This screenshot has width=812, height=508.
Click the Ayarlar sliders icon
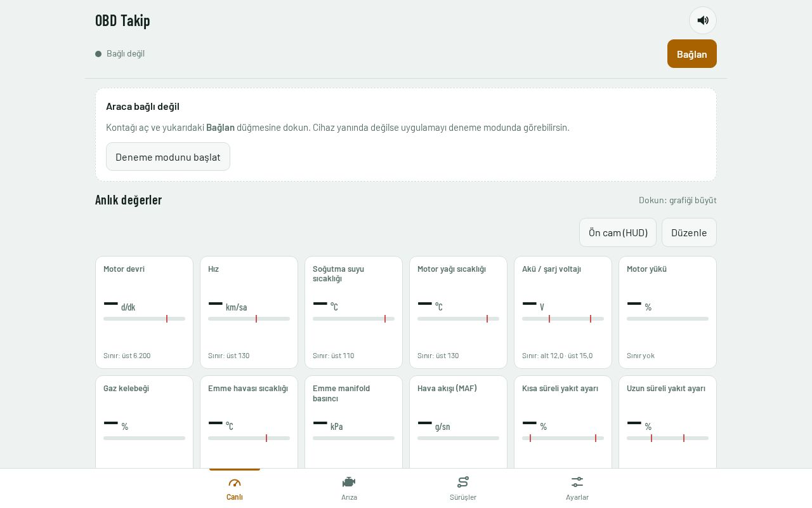(x=577, y=483)
